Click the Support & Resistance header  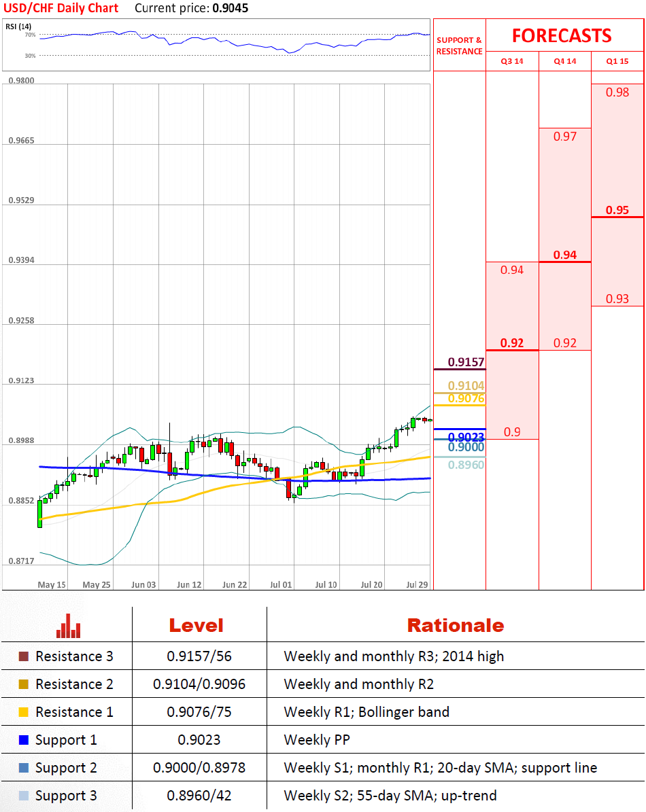pyautogui.click(x=459, y=46)
